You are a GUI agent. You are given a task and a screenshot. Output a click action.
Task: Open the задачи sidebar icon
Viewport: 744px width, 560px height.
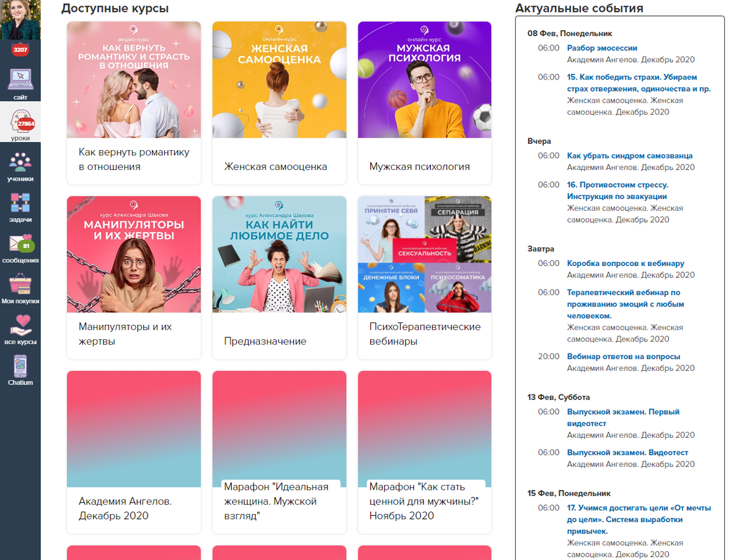tap(20, 204)
